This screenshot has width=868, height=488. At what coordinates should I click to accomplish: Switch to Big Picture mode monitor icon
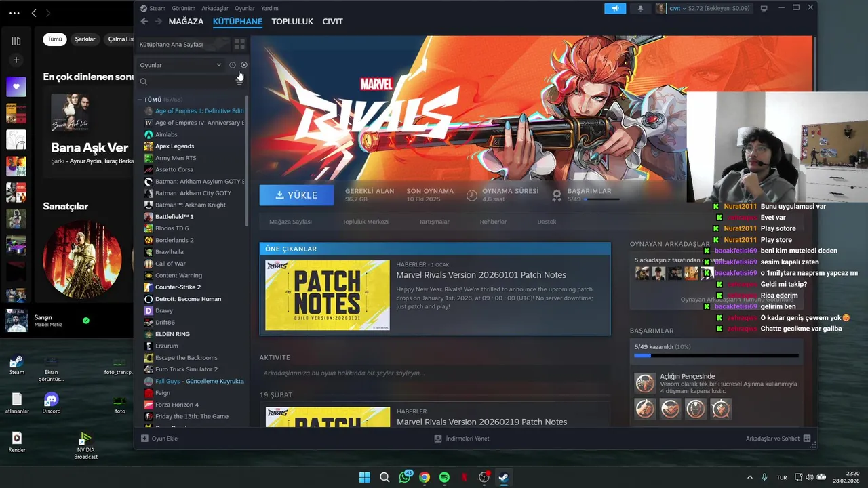pos(764,8)
